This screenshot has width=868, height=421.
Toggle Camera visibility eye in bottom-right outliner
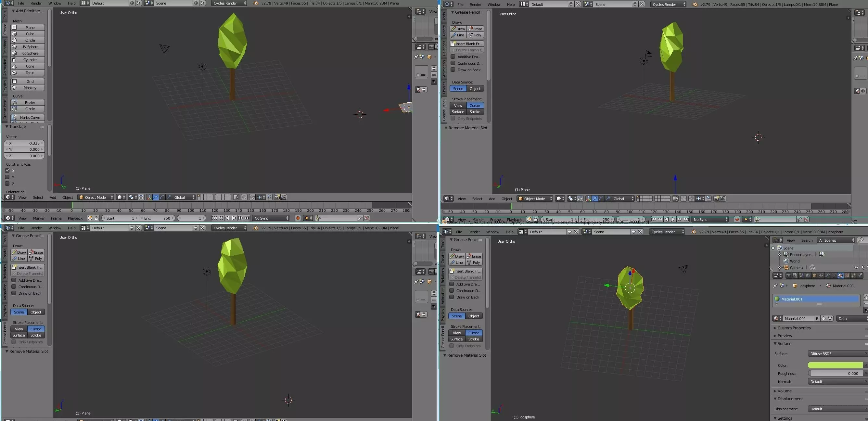[x=856, y=267]
